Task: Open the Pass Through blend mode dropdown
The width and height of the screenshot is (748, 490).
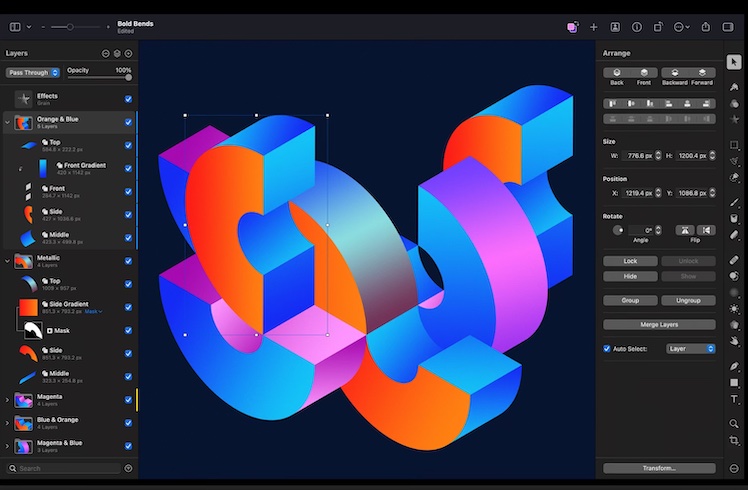Action: [33, 72]
